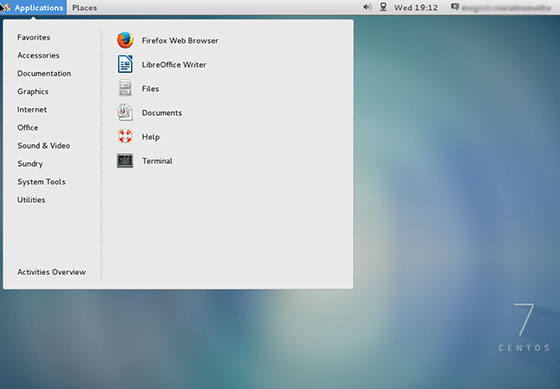Click Activities Overview
Image resolution: width=560 pixels, height=389 pixels.
click(x=51, y=272)
